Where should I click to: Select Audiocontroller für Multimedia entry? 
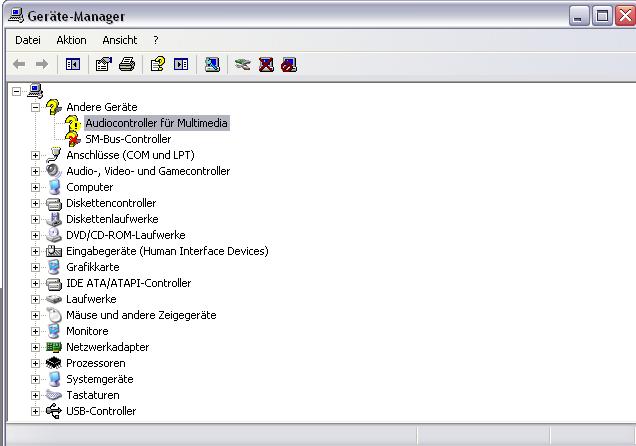coord(157,123)
